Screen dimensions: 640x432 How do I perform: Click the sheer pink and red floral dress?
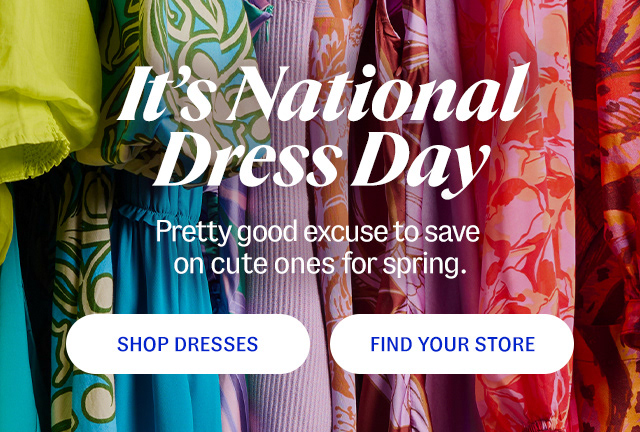tap(529, 204)
